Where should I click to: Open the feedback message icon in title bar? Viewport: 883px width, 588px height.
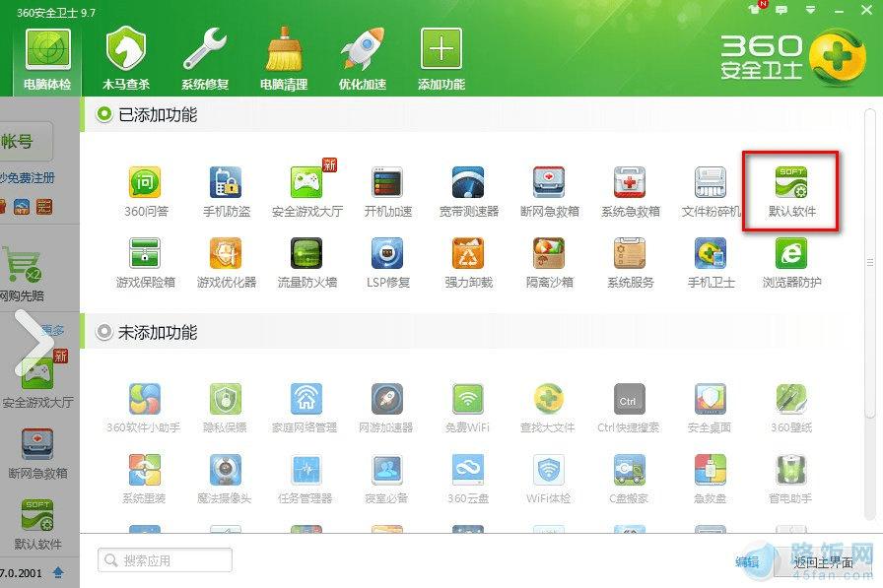781,10
